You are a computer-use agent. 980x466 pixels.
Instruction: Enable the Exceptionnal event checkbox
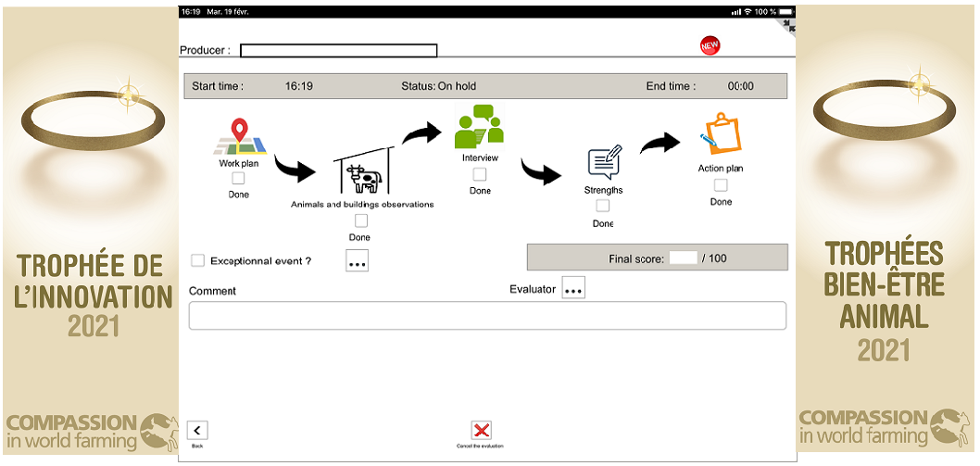[198, 261]
